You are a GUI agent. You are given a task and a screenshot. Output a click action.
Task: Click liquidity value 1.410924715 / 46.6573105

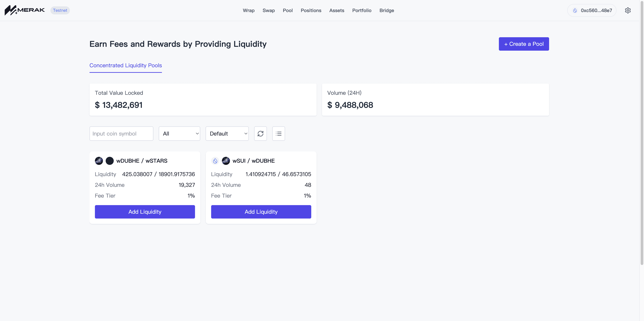[x=278, y=174]
